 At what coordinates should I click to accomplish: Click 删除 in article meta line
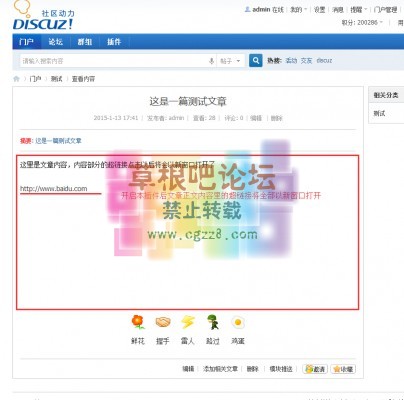tap(276, 118)
